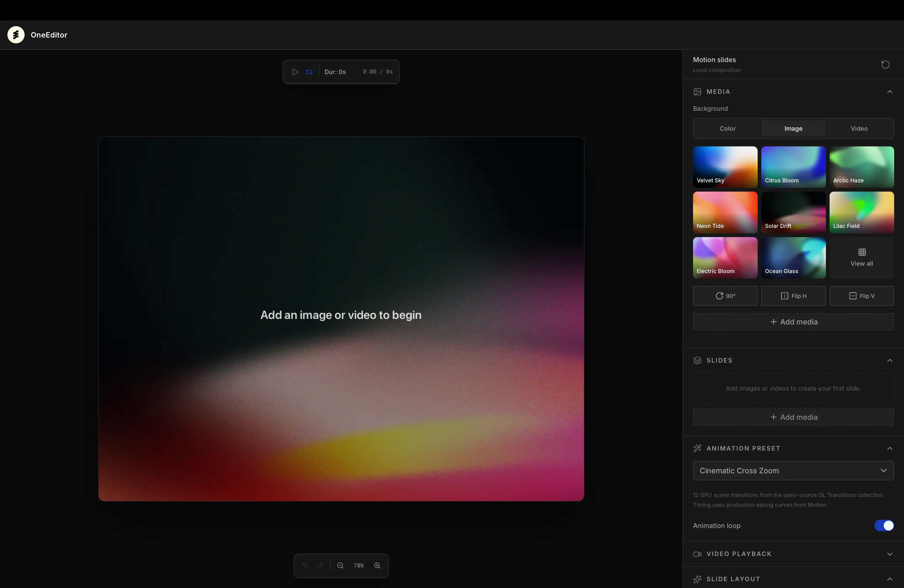Choose the Arctic Haze background
904x588 pixels.
[x=862, y=167]
